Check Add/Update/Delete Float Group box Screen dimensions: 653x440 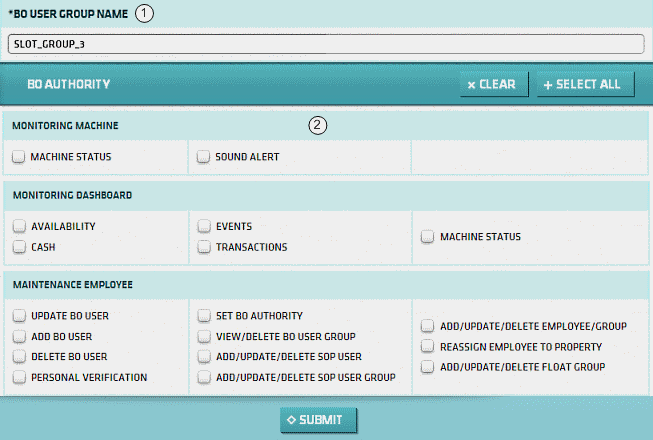[427, 367]
